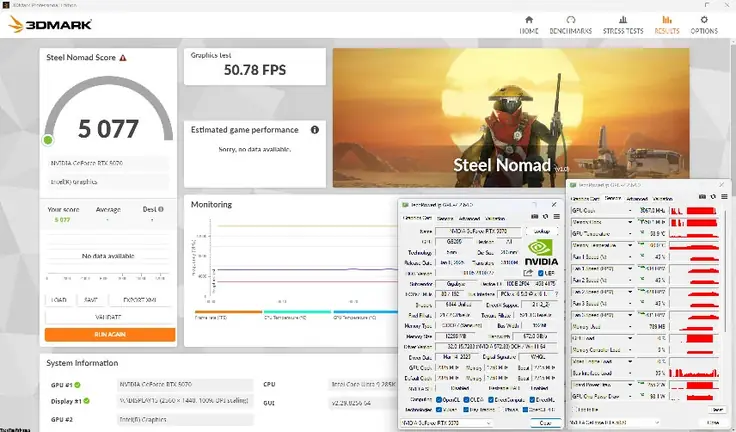Screen dimensions: 736x432
Task: Click the 3DMark logo
Action: [x=50, y=24]
